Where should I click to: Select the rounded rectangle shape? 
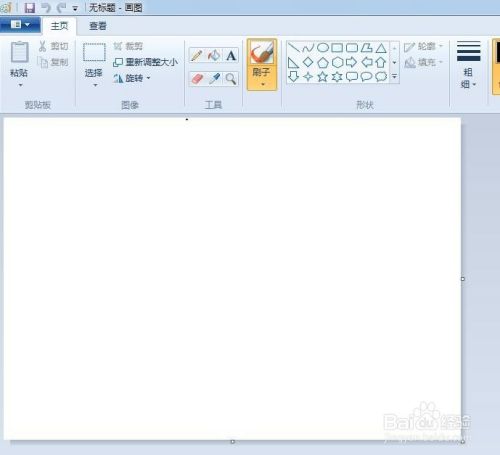(x=352, y=48)
